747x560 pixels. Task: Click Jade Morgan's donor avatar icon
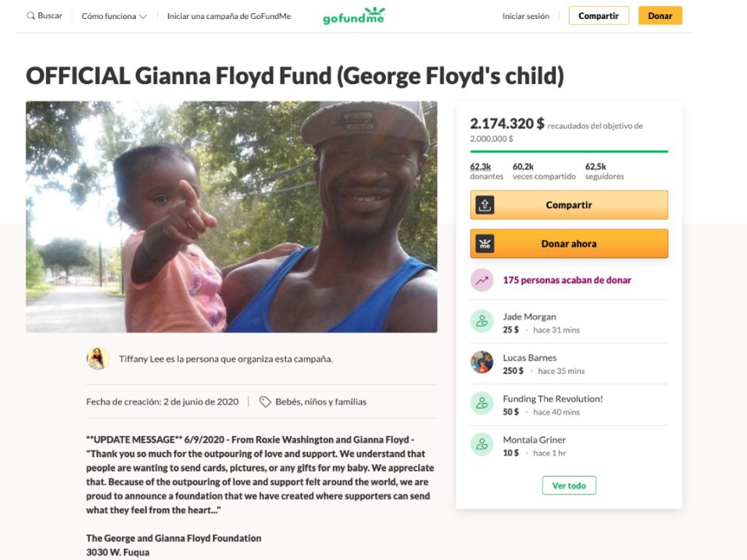coord(481,321)
